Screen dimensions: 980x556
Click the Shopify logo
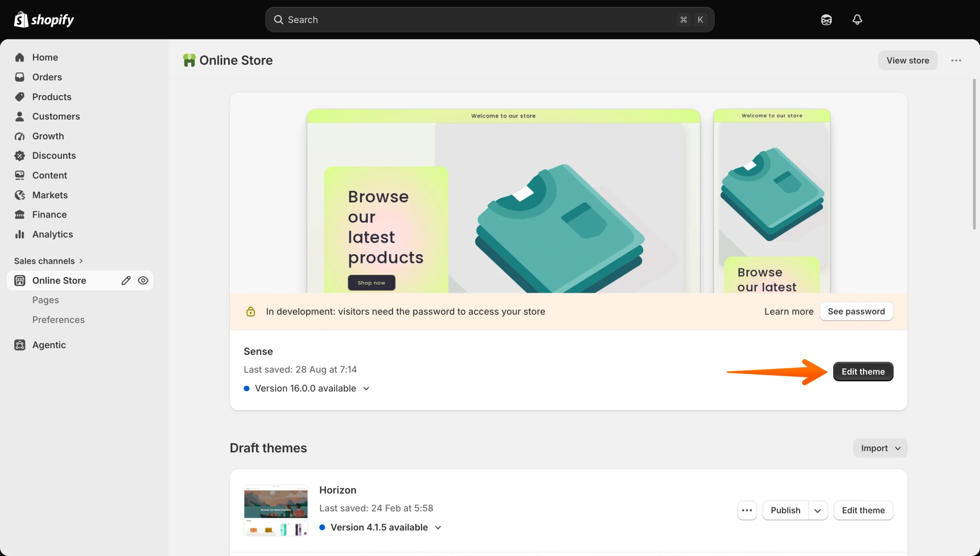pos(44,20)
